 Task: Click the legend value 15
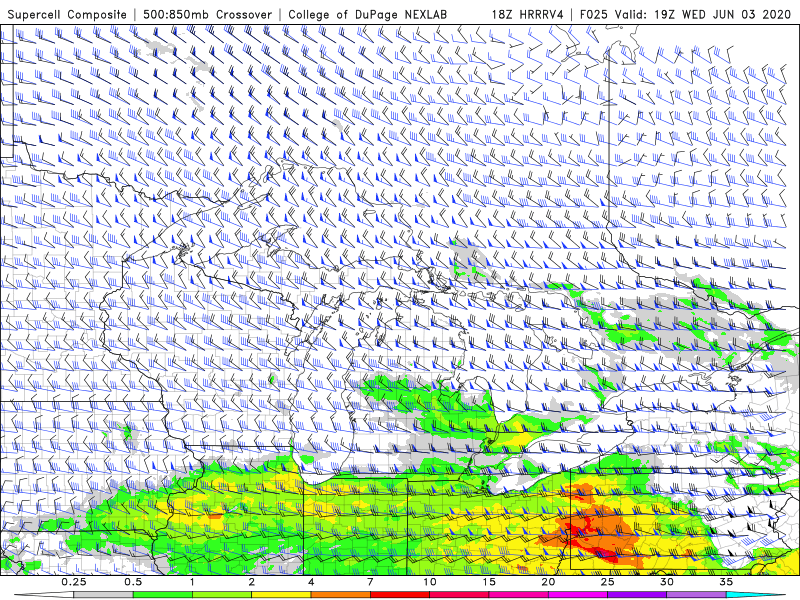[489, 582]
